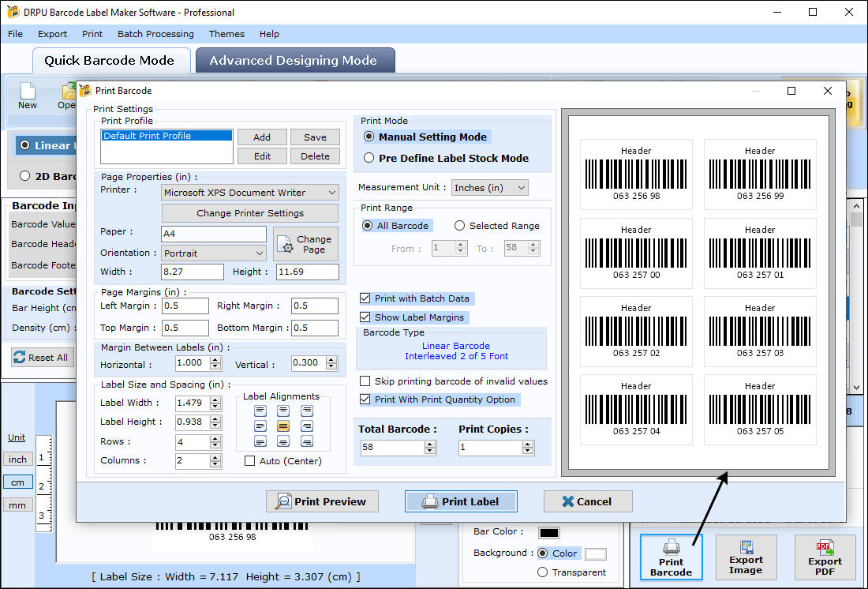The width and height of the screenshot is (868, 589).
Task: Expand the Orientation dropdown
Action: pos(214,253)
